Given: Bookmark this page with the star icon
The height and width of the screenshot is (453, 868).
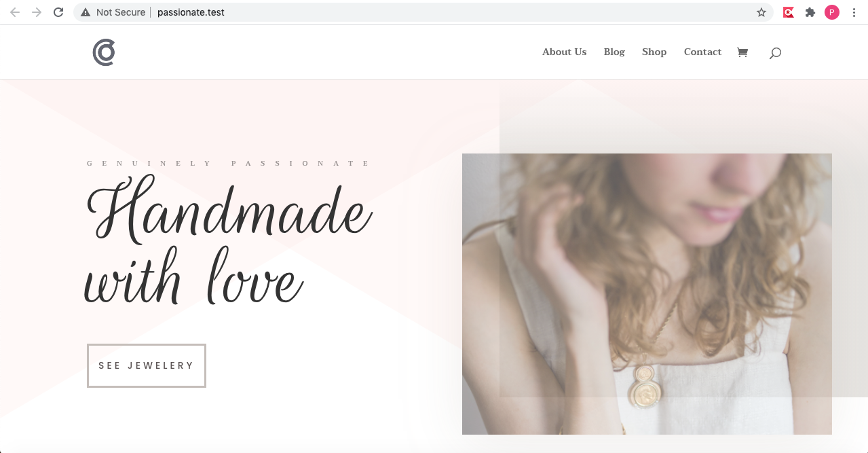Looking at the screenshot, I should click(x=761, y=12).
